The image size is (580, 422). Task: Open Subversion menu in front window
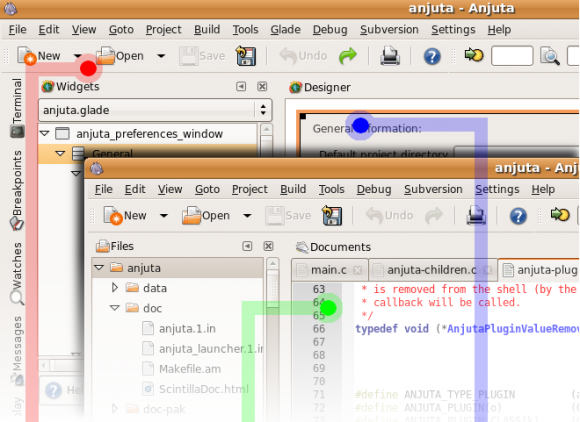[x=433, y=189]
